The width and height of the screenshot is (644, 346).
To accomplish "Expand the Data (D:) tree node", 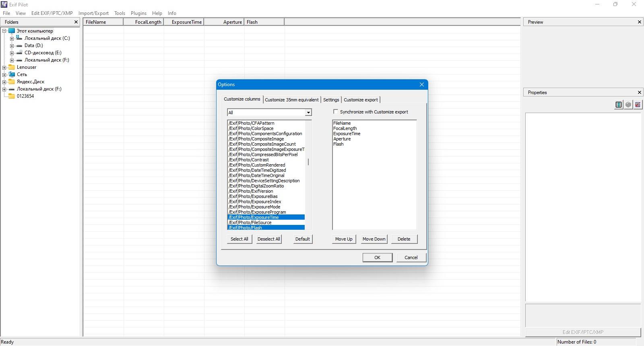I will pos(12,45).
